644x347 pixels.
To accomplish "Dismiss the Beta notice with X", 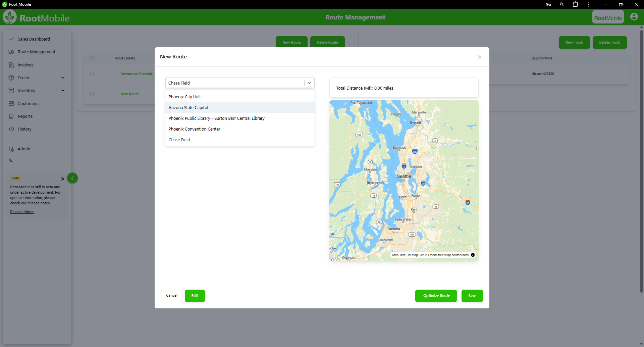I will tap(63, 179).
